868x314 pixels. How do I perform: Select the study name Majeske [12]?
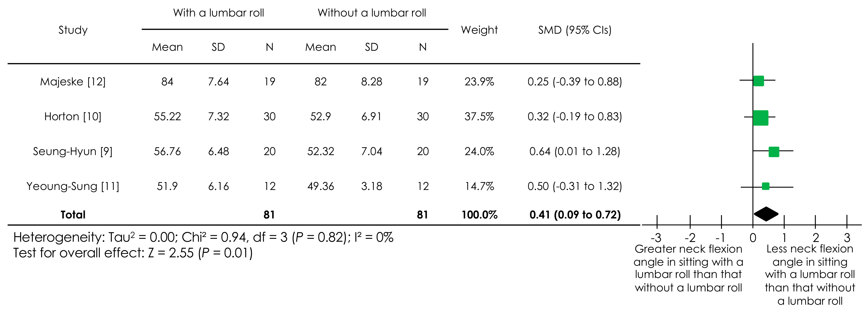(x=73, y=81)
